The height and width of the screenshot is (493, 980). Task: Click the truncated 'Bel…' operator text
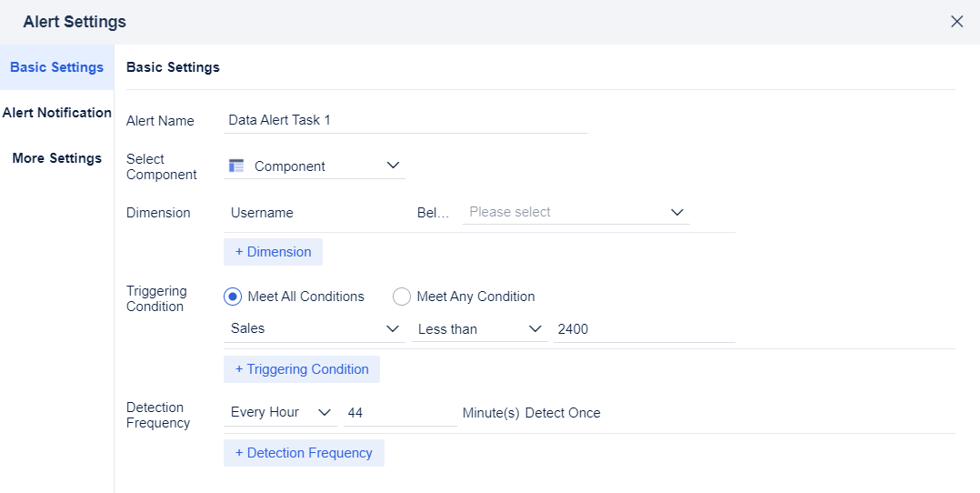tap(433, 213)
